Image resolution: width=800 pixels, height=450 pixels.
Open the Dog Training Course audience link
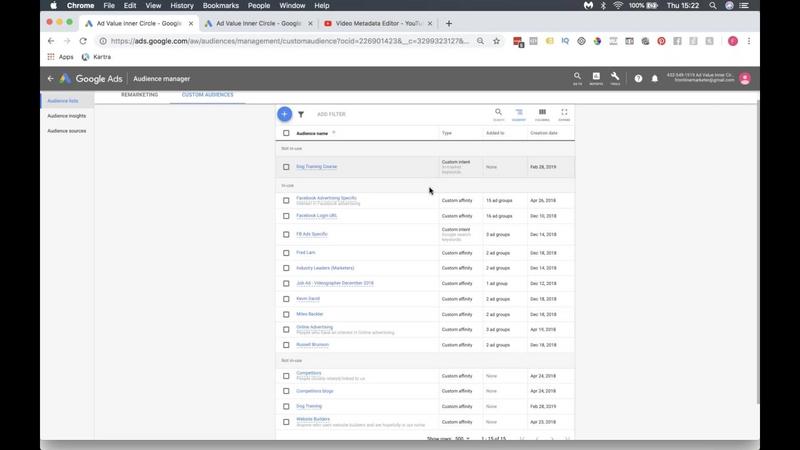(x=316, y=166)
